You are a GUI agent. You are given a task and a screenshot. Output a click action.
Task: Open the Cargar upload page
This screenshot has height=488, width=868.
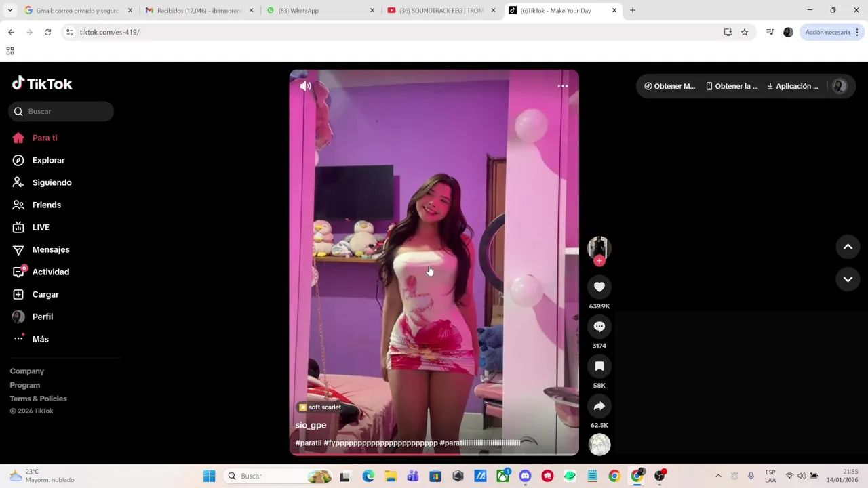[45, 294]
